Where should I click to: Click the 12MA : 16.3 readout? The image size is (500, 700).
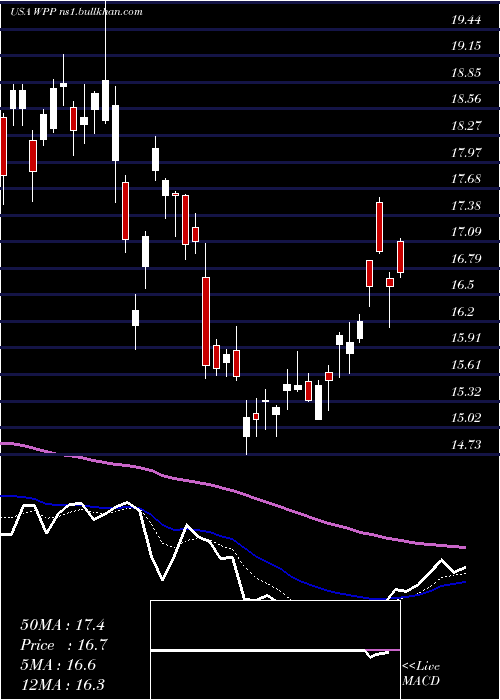tap(62, 685)
